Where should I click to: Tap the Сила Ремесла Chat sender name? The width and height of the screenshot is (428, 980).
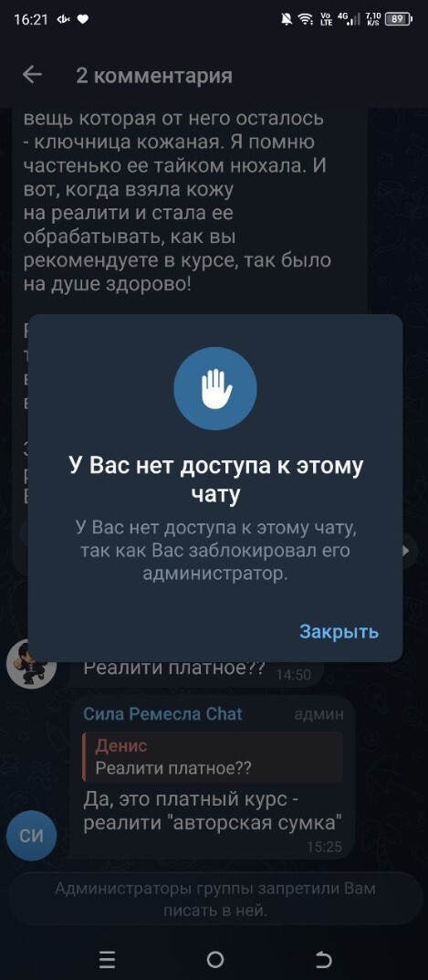(x=163, y=713)
